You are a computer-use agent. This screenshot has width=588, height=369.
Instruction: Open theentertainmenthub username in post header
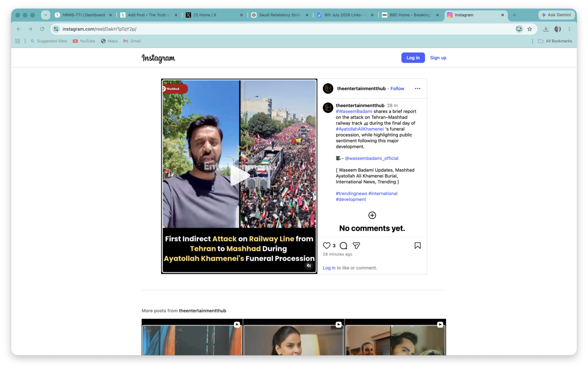(x=361, y=88)
